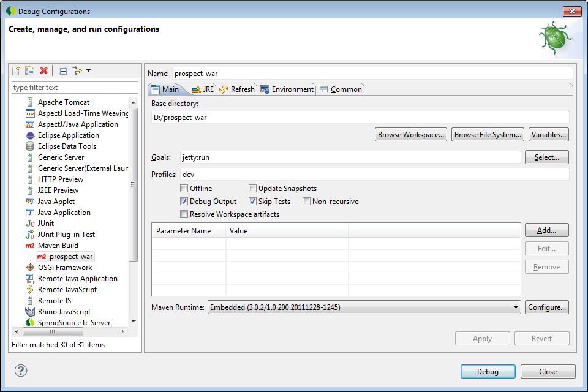Click the Goals input field
The width and height of the screenshot is (588, 392).
point(350,157)
